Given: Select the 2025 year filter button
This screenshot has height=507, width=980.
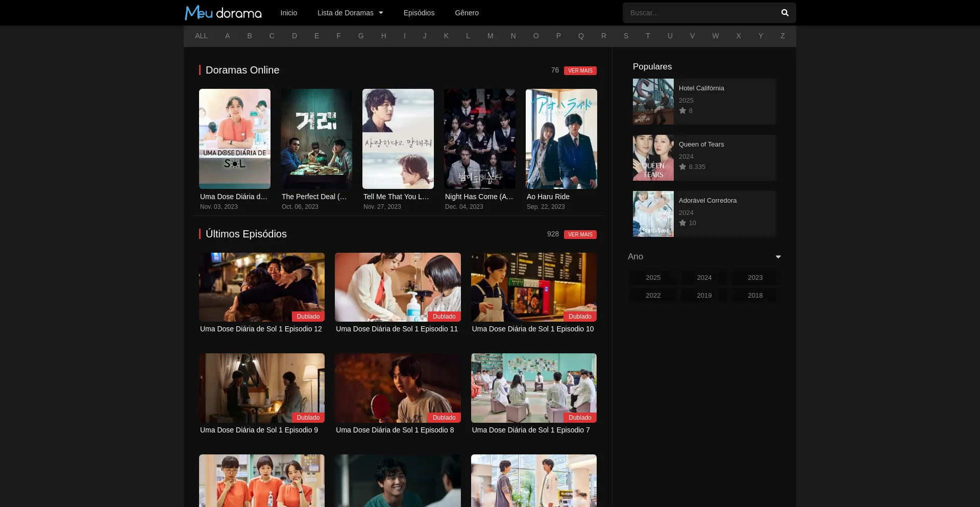Looking at the screenshot, I should coord(653,277).
